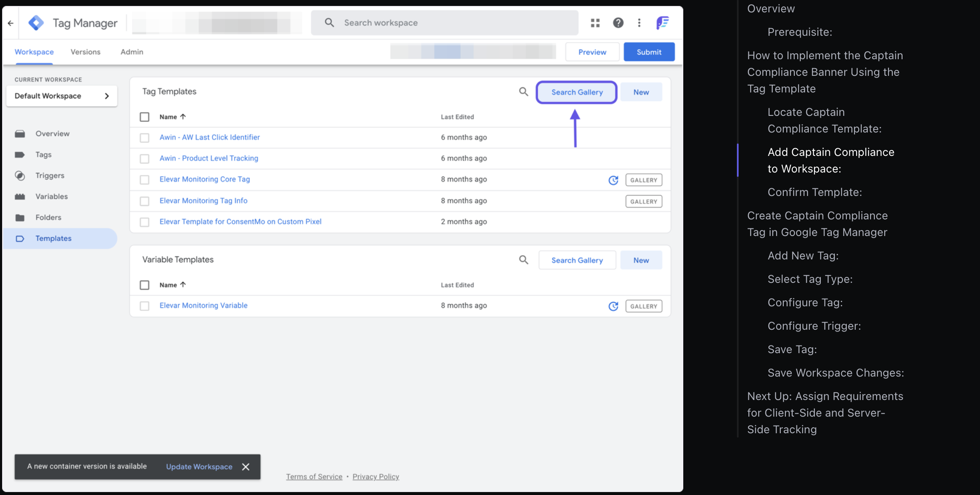980x495 pixels.
Task: Check the Elevar Monitoring Tag Info row
Action: pos(145,201)
